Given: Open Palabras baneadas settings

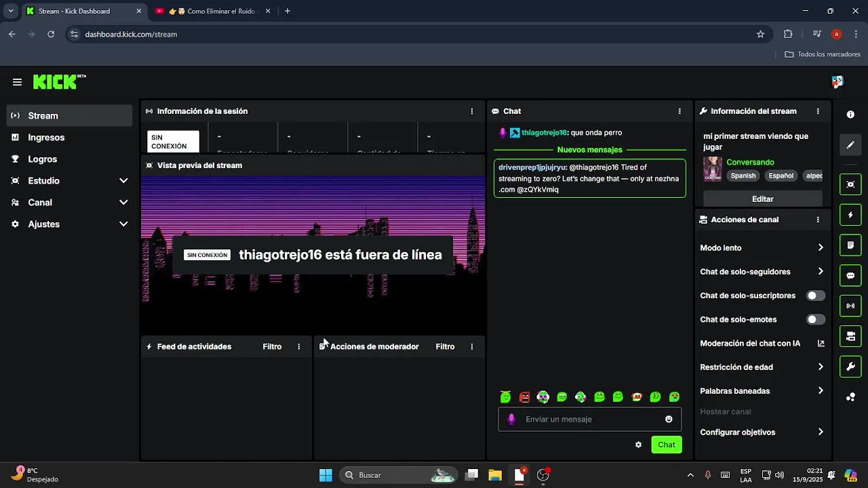Looking at the screenshot, I should point(762,391).
